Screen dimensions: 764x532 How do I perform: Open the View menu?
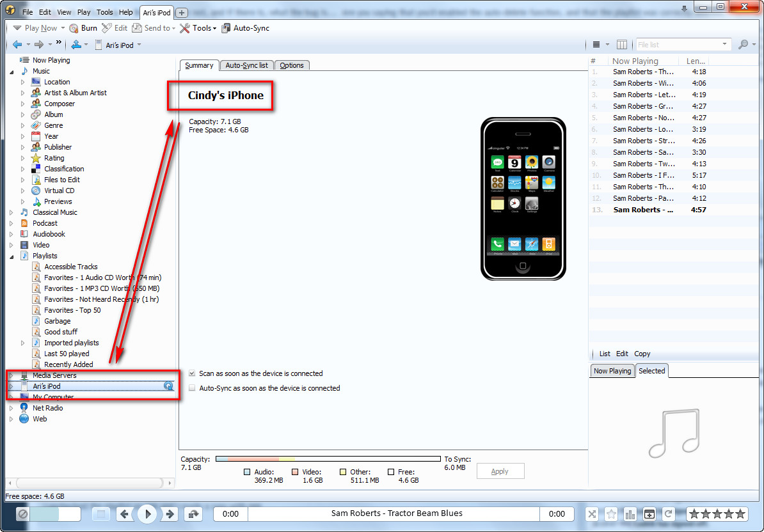tap(64, 12)
